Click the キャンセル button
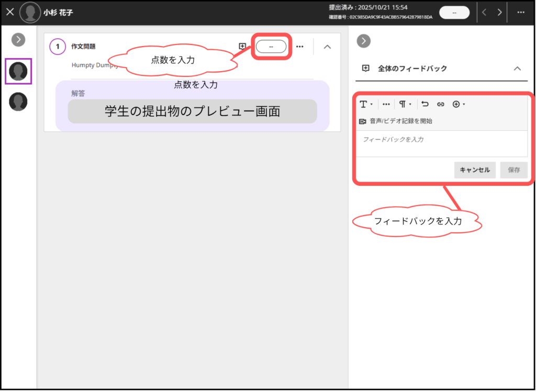Screen dimensions: 536x392 pyautogui.click(x=475, y=170)
